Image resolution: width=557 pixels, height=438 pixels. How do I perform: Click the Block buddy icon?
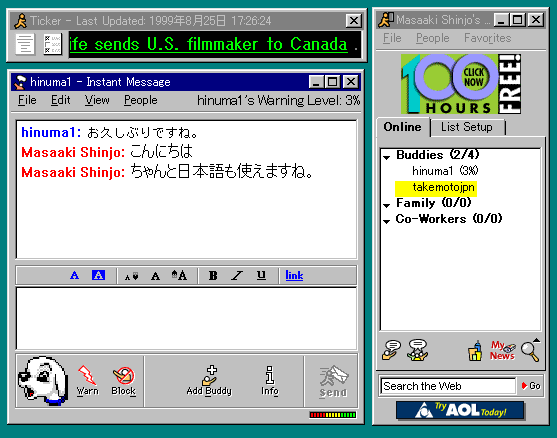coord(123,380)
